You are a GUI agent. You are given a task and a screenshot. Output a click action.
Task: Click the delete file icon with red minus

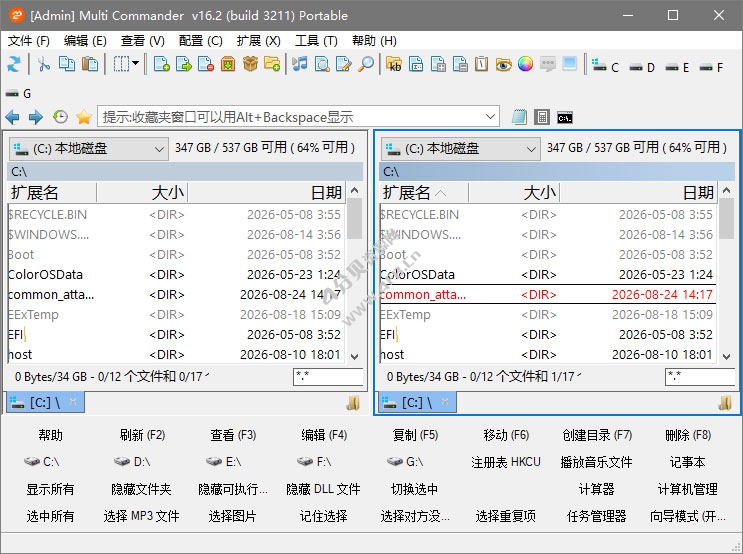pos(206,64)
